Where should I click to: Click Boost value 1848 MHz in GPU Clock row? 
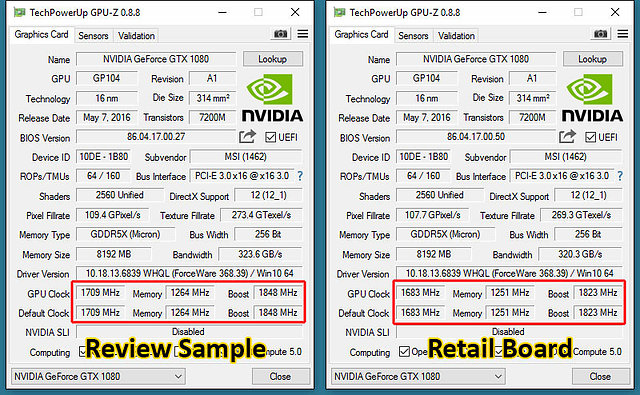coord(278,293)
